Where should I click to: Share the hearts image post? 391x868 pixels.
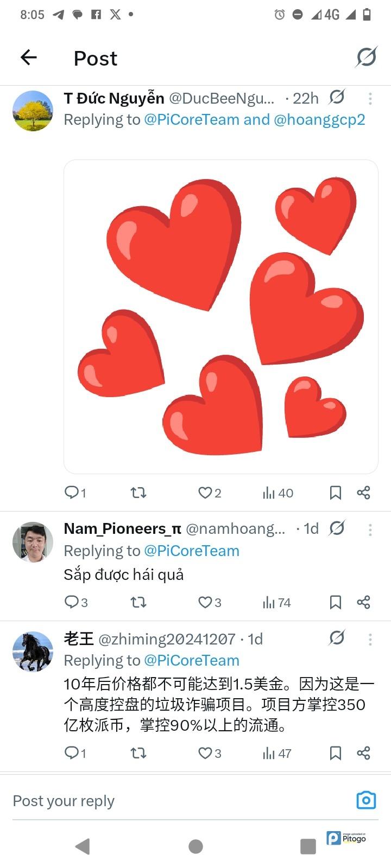[363, 493]
